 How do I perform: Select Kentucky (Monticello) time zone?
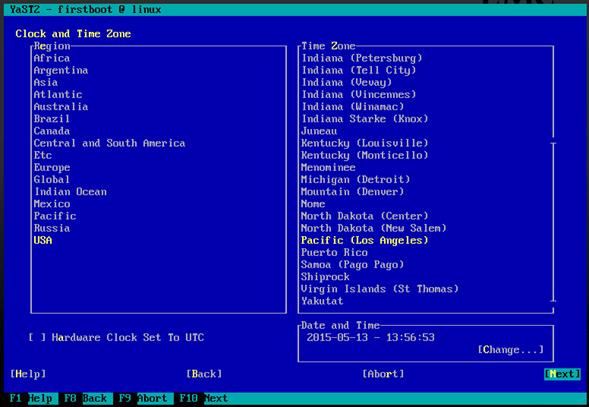click(365, 155)
